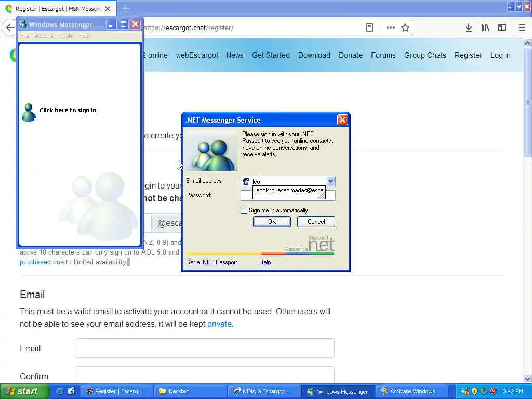The height and width of the screenshot is (399, 532).
Task: Open Tools menu in Windows Messenger
Action: tap(66, 36)
